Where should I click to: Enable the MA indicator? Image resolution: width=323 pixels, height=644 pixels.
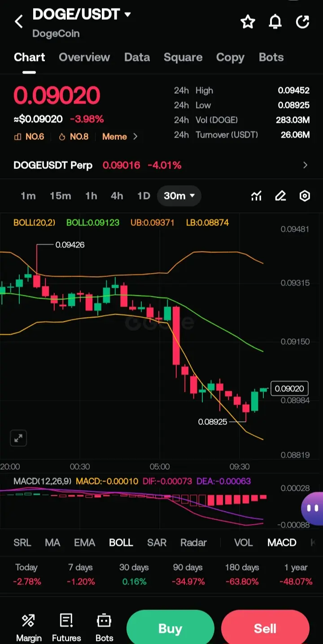pyautogui.click(x=52, y=543)
